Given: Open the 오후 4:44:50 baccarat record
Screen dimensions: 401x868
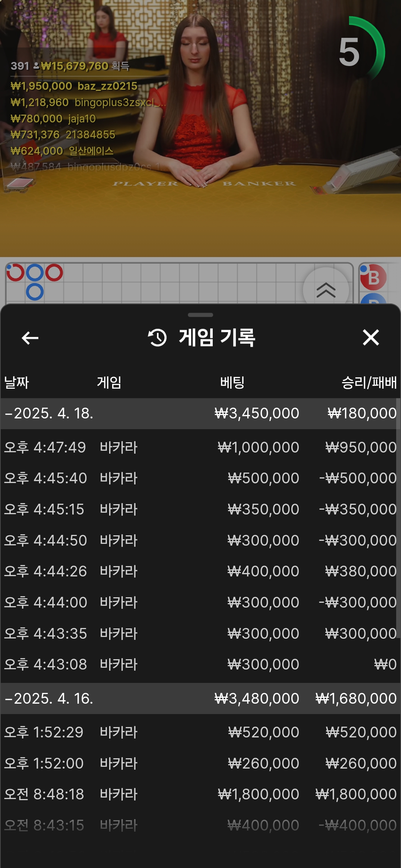Looking at the screenshot, I should (x=200, y=540).
